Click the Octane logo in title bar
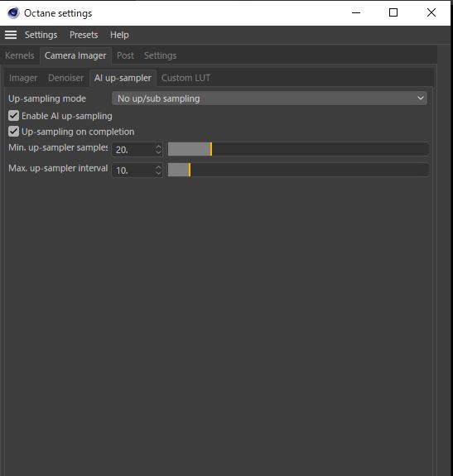The height and width of the screenshot is (476, 453). [13, 13]
